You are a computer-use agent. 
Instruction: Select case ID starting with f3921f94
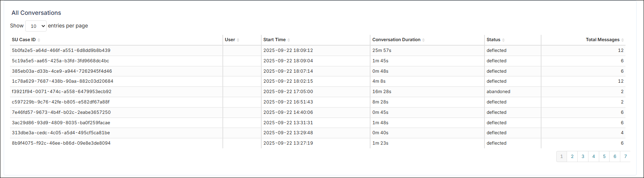point(61,92)
